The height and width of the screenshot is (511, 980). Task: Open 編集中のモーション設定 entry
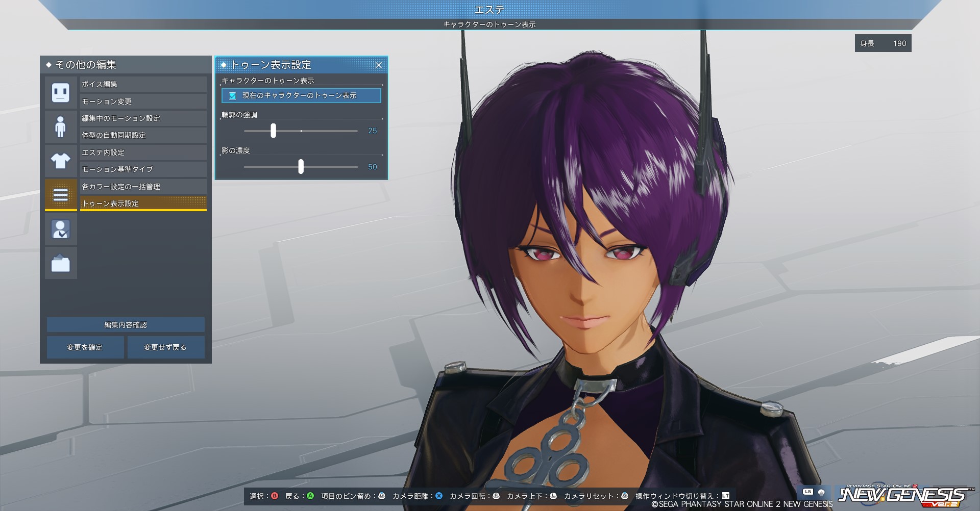[x=143, y=118]
